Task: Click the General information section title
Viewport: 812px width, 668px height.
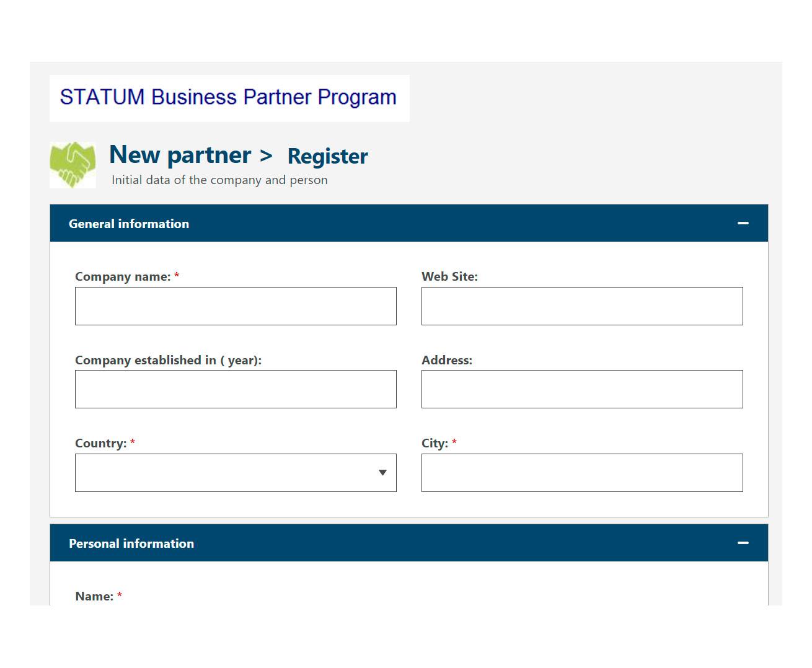Action: [129, 224]
